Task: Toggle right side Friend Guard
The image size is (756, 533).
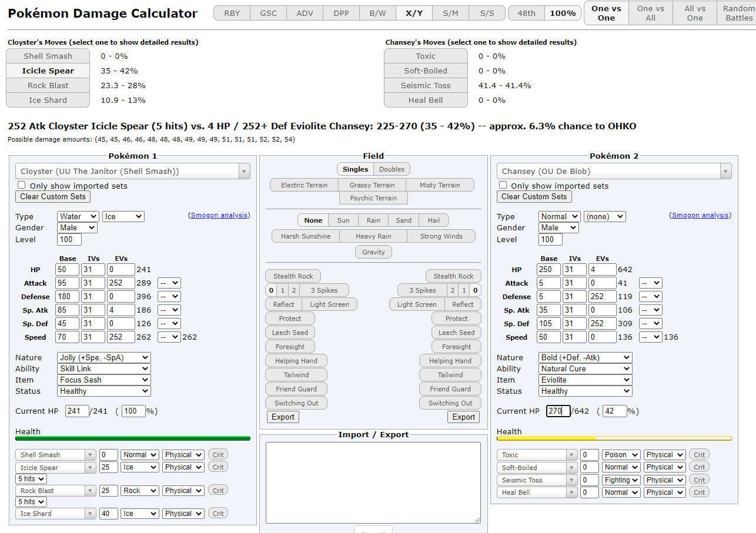Action: (450, 389)
